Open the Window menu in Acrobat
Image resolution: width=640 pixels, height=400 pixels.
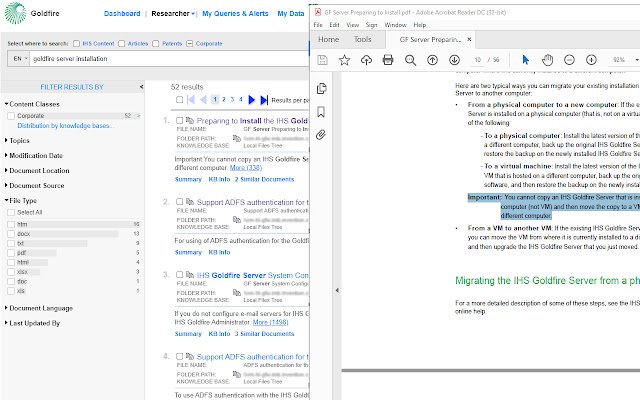[396, 25]
